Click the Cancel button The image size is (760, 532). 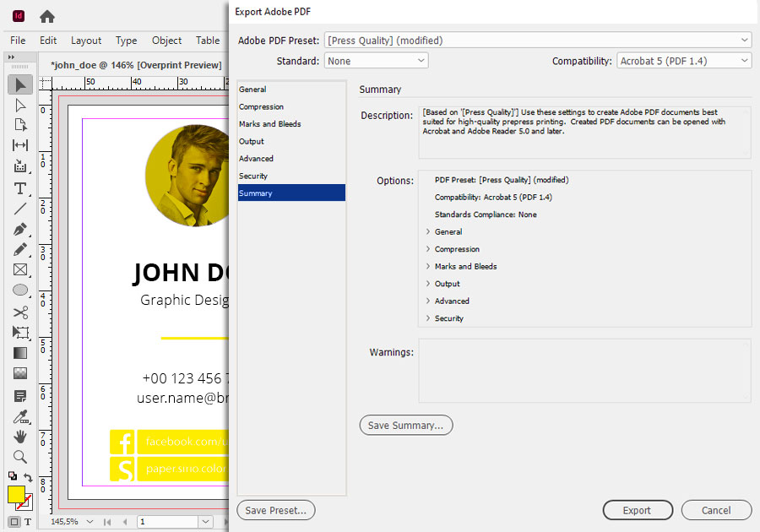[x=716, y=510]
